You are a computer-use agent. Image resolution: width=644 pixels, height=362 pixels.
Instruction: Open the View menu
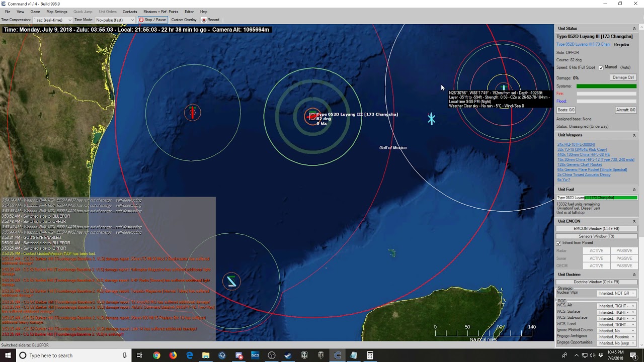[x=21, y=12]
